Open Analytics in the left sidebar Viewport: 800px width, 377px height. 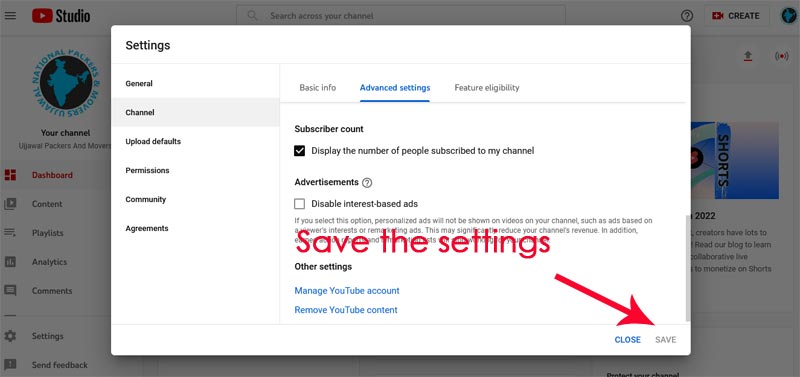(x=49, y=262)
